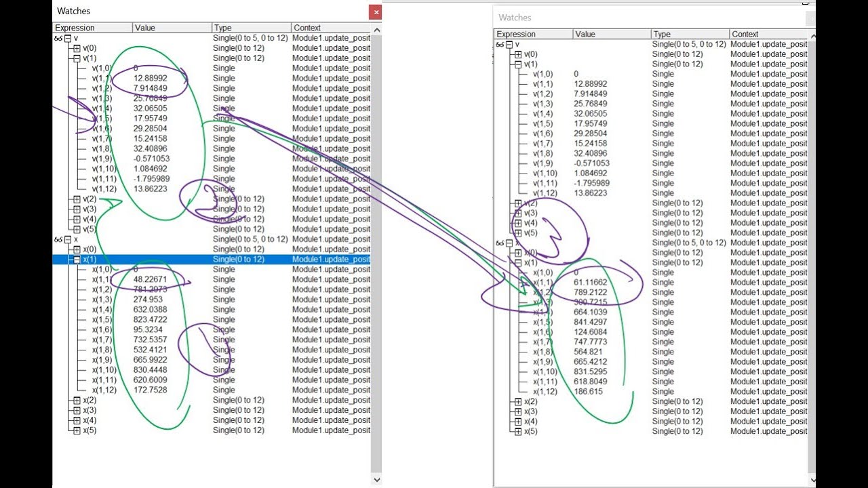Select value -0.571053 in left window
The image size is (868, 488).
tap(152, 159)
